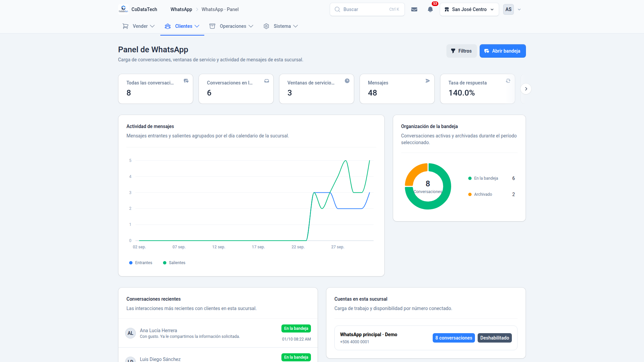Click the Abrir bandeja button

(502, 51)
